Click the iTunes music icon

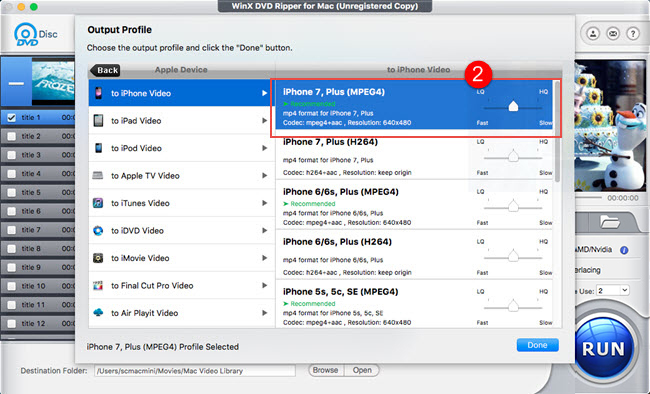[98, 203]
